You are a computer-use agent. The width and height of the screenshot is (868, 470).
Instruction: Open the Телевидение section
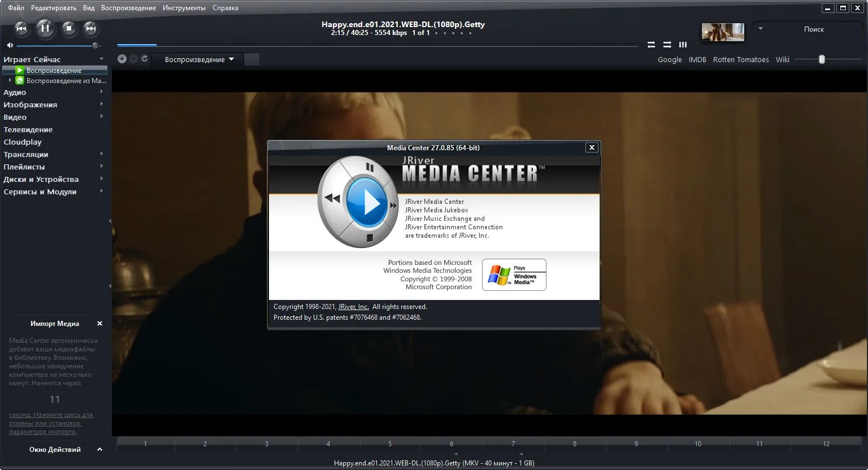click(28, 129)
